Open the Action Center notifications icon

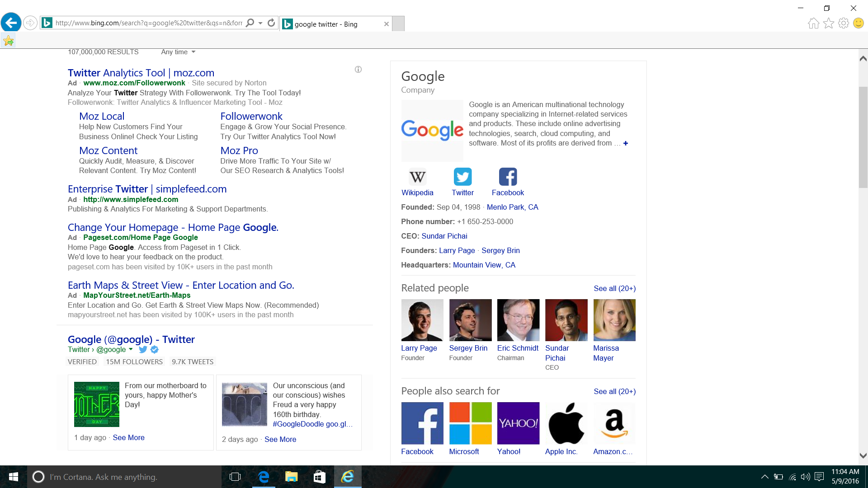pos(819,477)
